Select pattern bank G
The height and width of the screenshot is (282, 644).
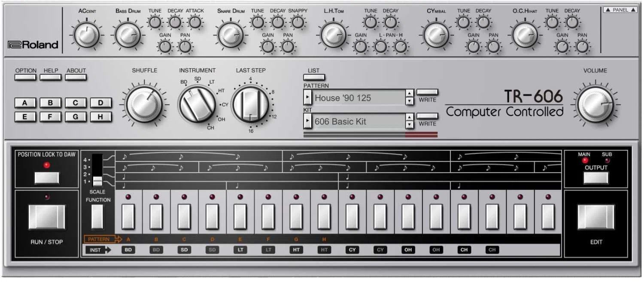click(x=76, y=117)
